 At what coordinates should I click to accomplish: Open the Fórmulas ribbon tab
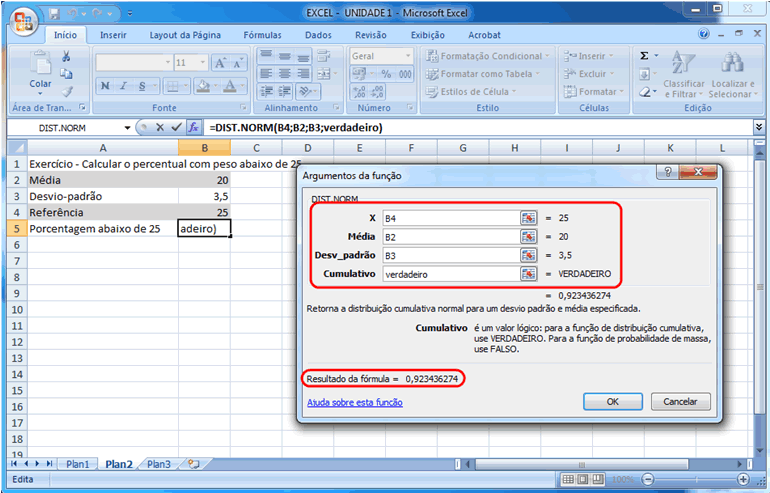coord(262,35)
